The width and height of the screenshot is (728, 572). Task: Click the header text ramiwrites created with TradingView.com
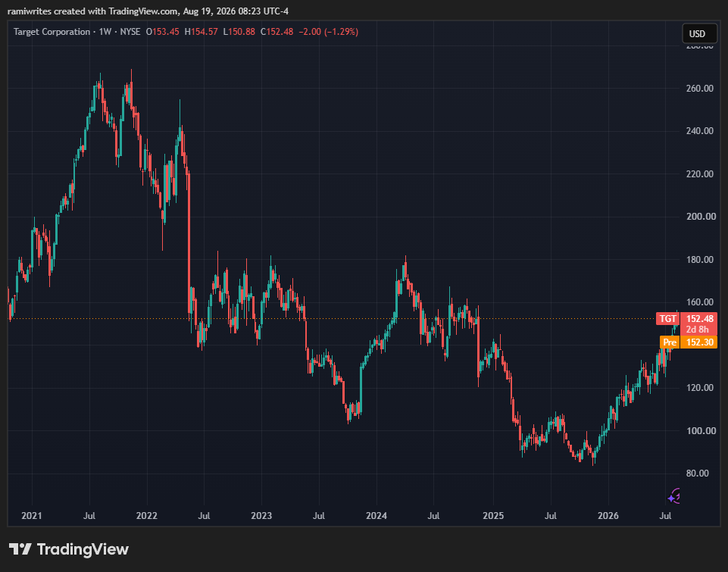[x=92, y=11]
